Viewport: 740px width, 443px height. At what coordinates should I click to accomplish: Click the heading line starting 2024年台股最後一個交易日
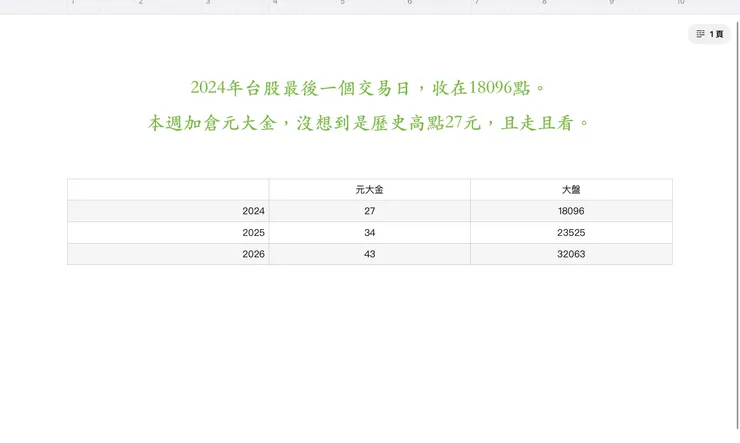point(368,88)
